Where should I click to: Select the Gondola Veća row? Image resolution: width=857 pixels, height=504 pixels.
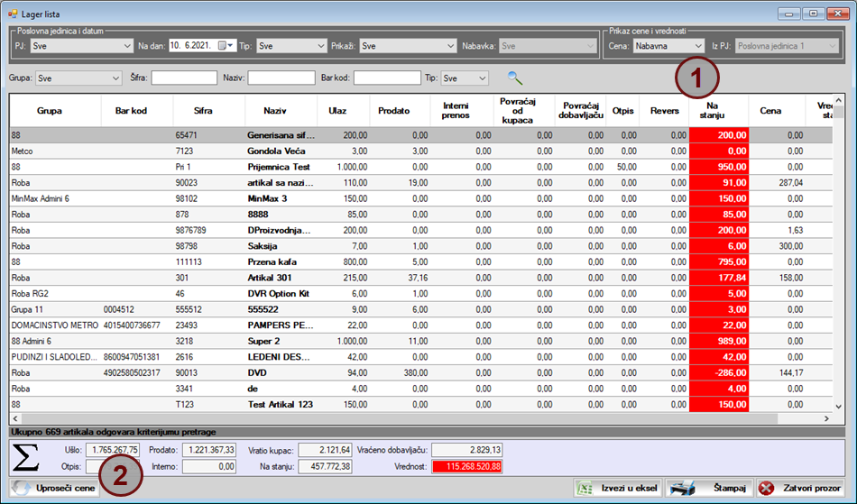click(421, 151)
